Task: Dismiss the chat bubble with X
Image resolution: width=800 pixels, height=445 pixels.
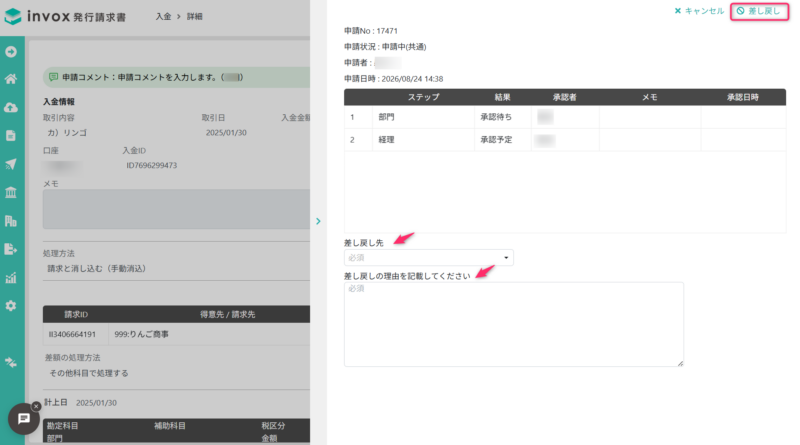Action: click(x=36, y=406)
